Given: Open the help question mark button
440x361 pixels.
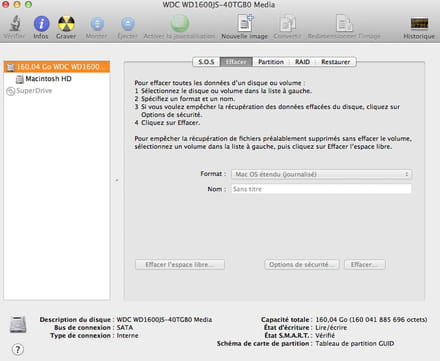Looking at the screenshot, I should tap(18, 349).
